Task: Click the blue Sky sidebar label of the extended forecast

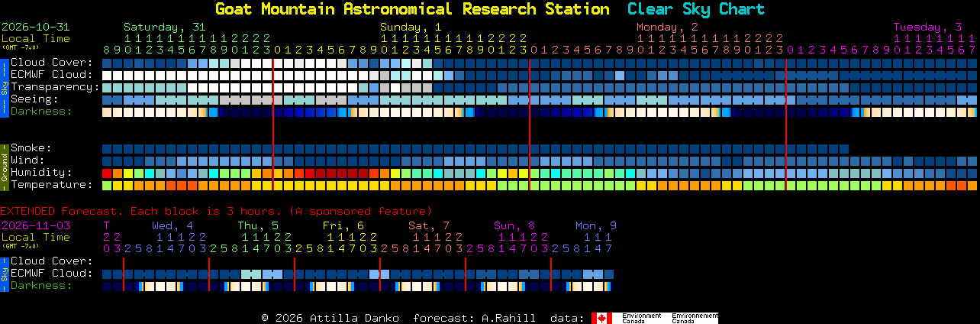Action: click(4, 274)
